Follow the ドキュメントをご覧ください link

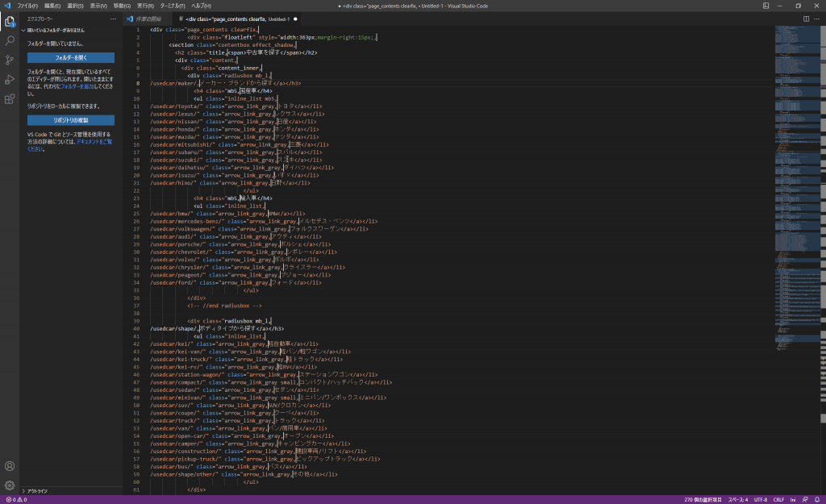69,145
